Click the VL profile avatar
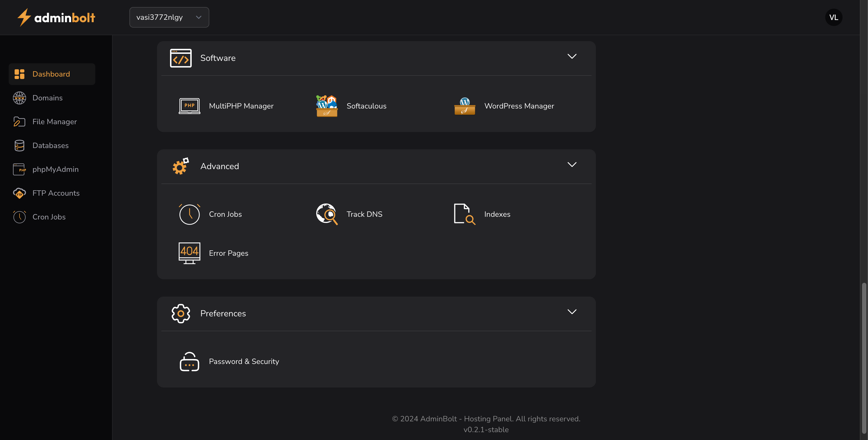Screen dimensions: 868x440 (x=834, y=17)
